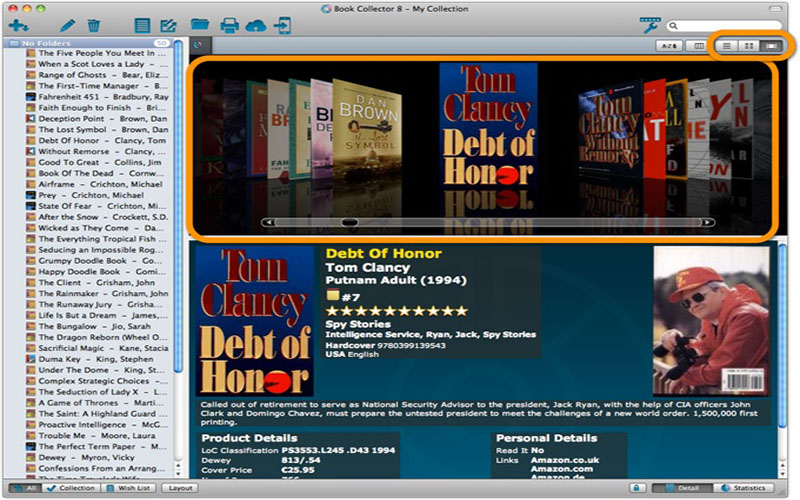Viewport: 800px width, 500px height.
Task: Open the wrench Preferences icon
Action: pos(650,24)
